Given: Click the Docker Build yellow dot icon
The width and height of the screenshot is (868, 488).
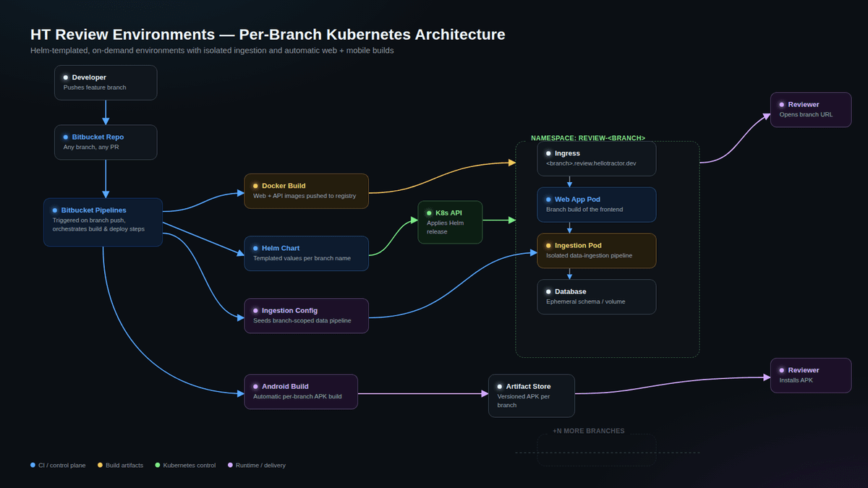Looking at the screenshot, I should [x=255, y=186].
